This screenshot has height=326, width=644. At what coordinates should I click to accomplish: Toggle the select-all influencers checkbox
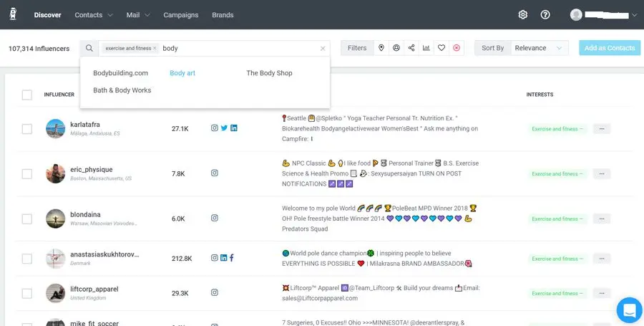pyautogui.click(x=27, y=95)
